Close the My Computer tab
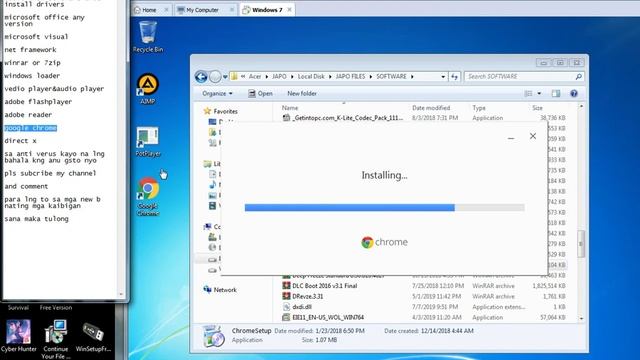Image resolution: width=640 pixels, height=360 pixels. click(x=232, y=10)
